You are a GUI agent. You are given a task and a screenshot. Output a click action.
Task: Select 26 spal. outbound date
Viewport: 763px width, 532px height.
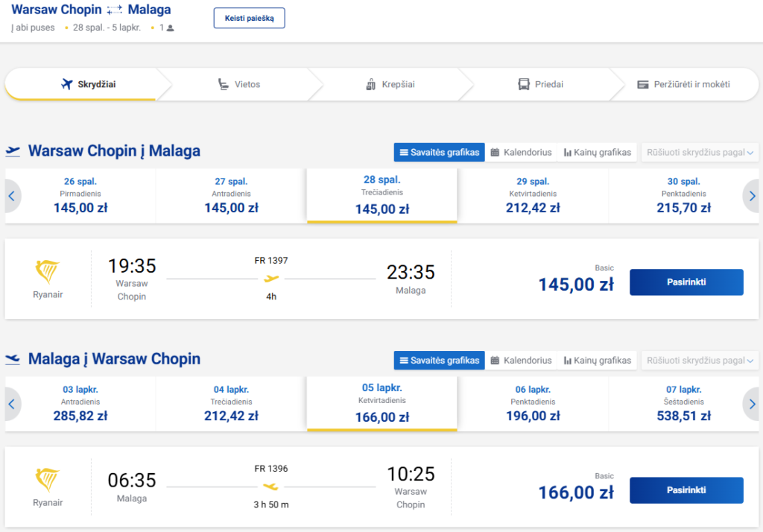(80, 196)
